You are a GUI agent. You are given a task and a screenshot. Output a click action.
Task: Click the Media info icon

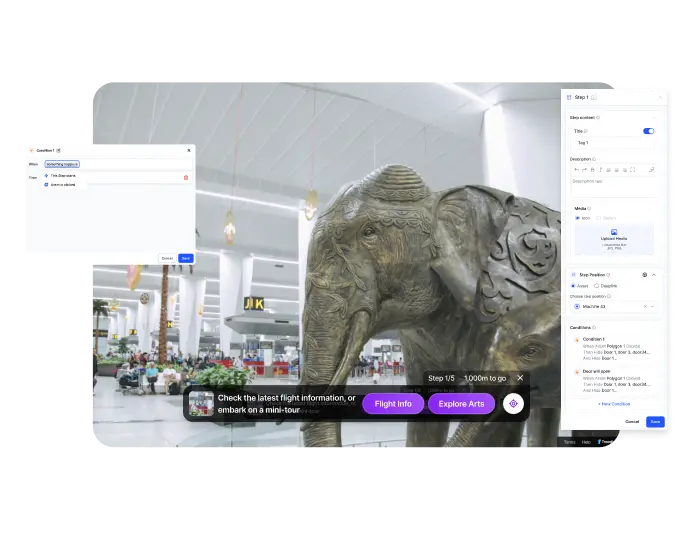coord(589,208)
